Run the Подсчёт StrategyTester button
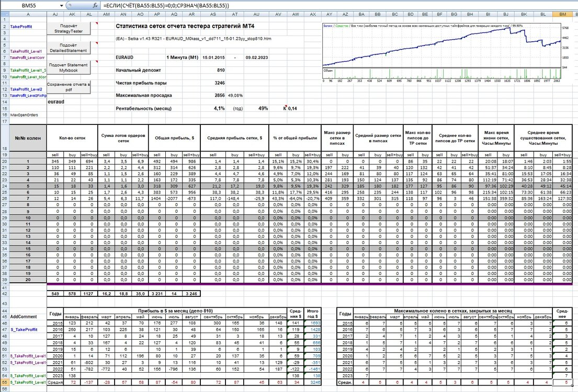Image resolution: width=578 pixels, height=392 pixels. tap(69, 29)
